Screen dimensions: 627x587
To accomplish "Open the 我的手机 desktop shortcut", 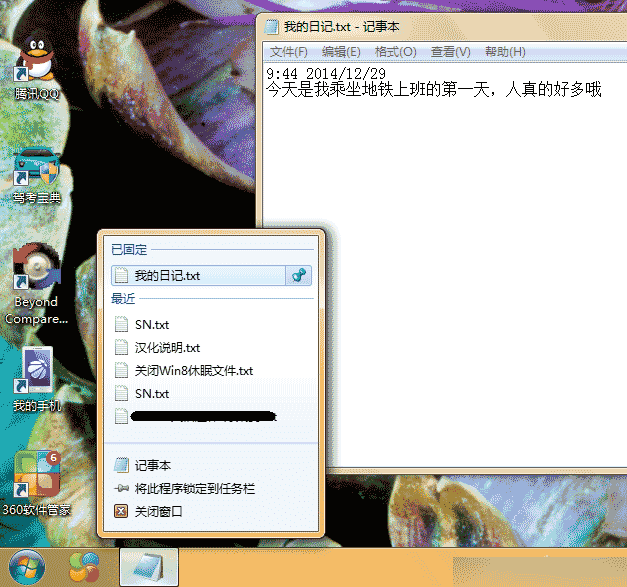I will point(36,379).
